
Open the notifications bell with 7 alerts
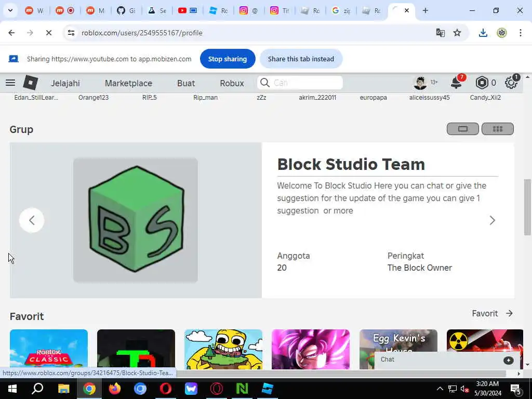pyautogui.click(x=457, y=83)
